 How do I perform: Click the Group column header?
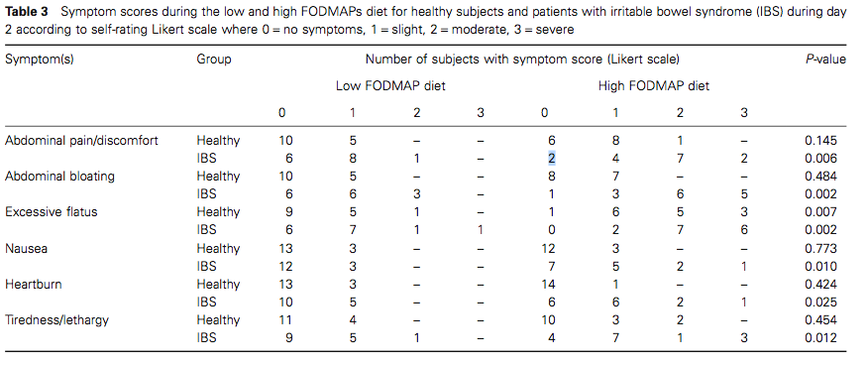(x=214, y=60)
